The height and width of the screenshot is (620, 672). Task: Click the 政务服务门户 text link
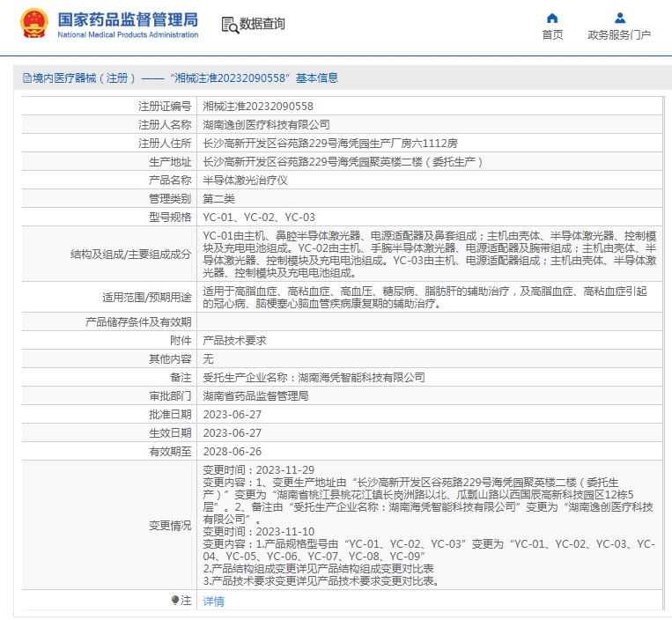coord(619,34)
